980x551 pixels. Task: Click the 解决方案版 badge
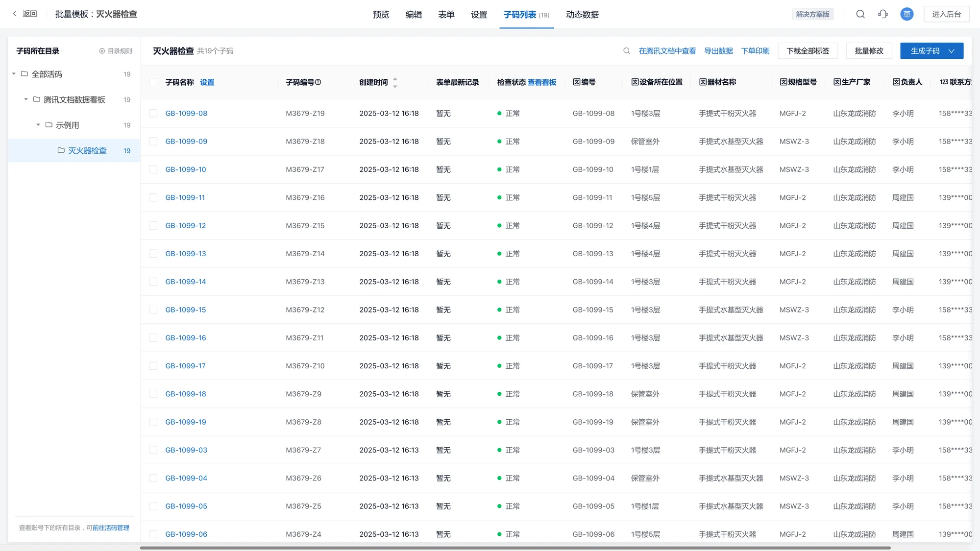[x=812, y=14]
